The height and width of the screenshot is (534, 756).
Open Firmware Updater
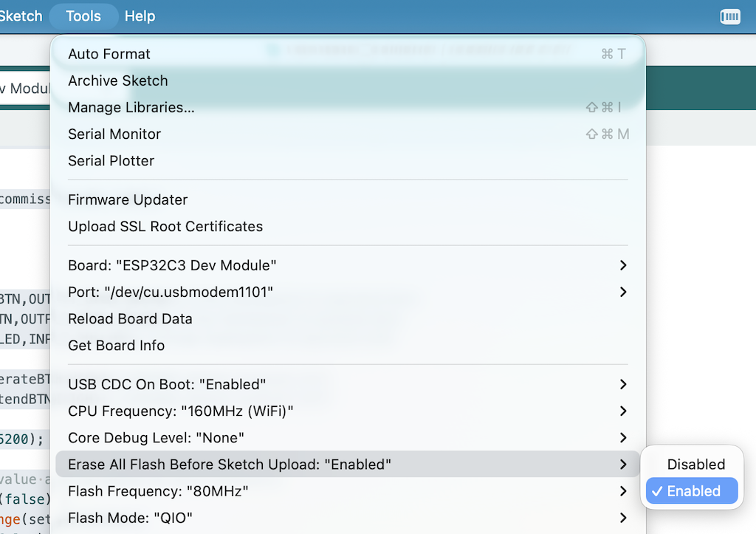point(128,199)
